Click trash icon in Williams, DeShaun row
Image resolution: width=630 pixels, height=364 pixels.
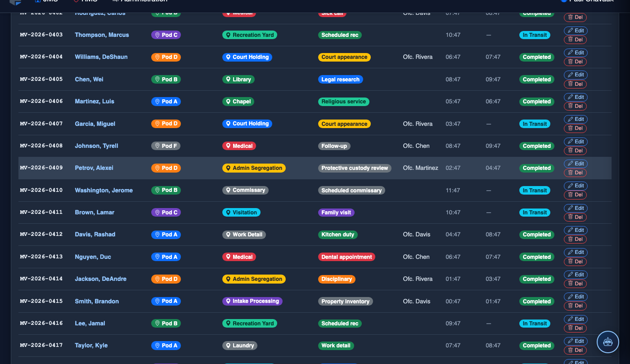[571, 62]
